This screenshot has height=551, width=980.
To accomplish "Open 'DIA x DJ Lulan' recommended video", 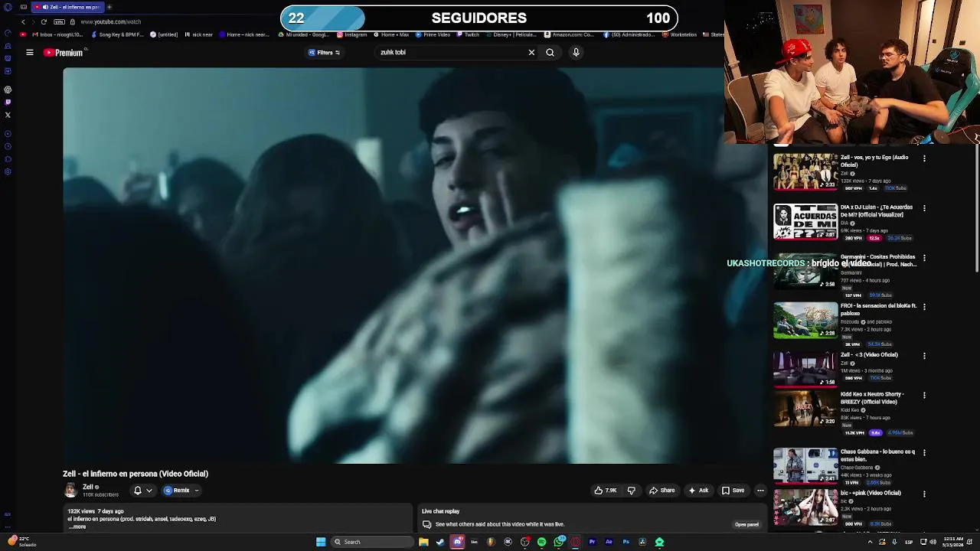I will pyautogui.click(x=805, y=222).
